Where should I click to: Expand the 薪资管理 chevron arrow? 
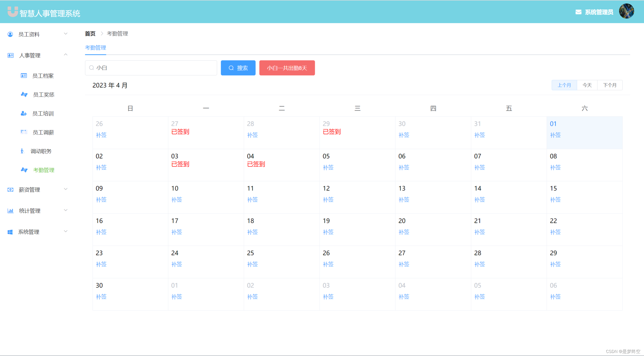pyautogui.click(x=66, y=189)
